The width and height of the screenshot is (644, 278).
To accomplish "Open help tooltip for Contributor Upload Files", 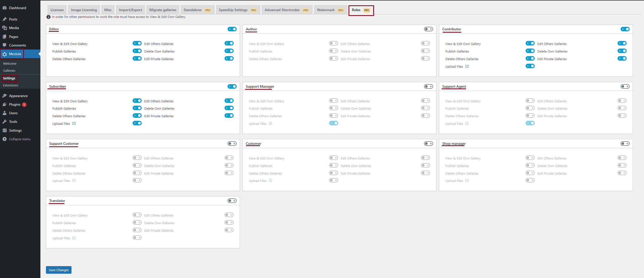I will click(467, 66).
